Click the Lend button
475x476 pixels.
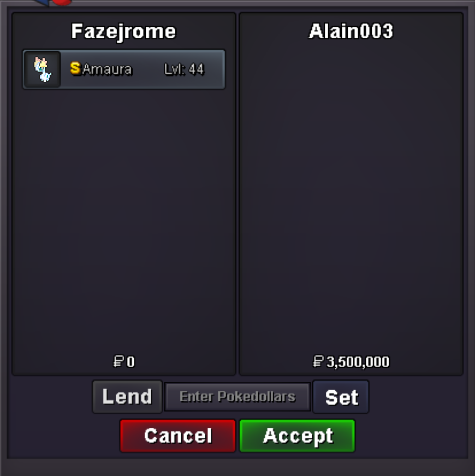[127, 396]
